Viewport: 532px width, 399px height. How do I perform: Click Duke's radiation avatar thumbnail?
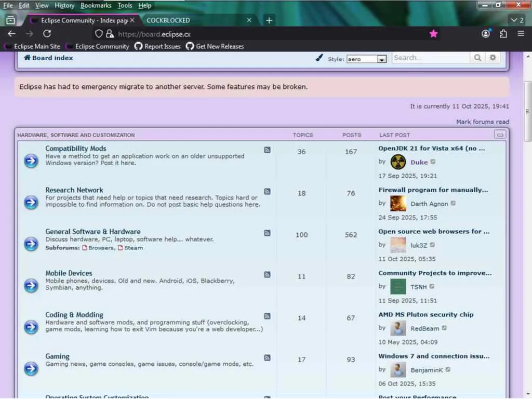click(398, 162)
